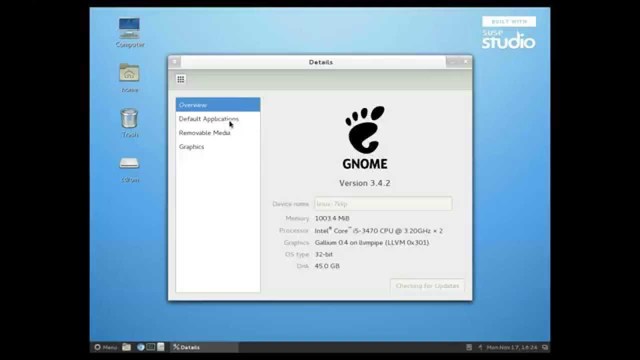
Task: Open the All Settings grid icon
Action: (180, 79)
